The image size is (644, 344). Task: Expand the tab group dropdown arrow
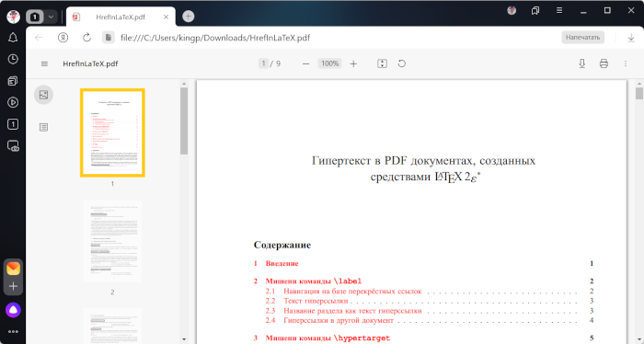click(x=51, y=17)
